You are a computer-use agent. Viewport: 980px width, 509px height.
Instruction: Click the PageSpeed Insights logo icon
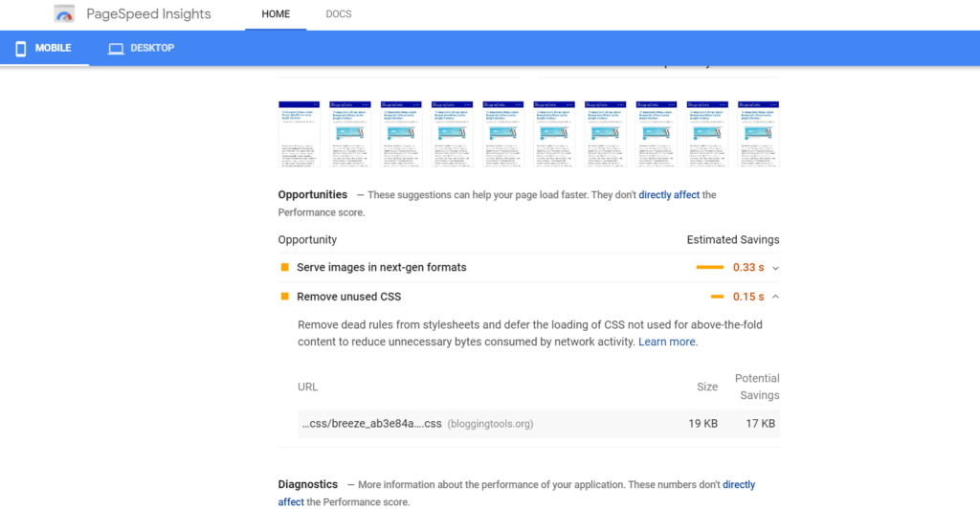point(65,14)
